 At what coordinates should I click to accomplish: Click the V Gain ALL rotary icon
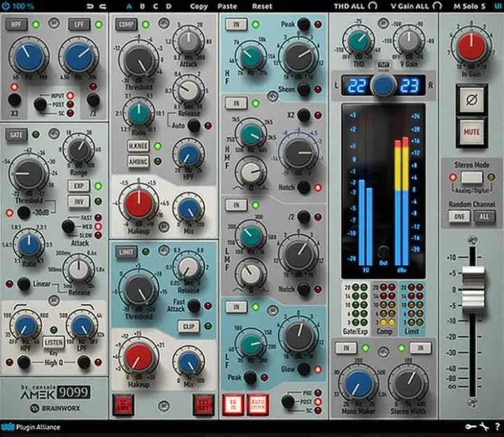click(x=437, y=6)
